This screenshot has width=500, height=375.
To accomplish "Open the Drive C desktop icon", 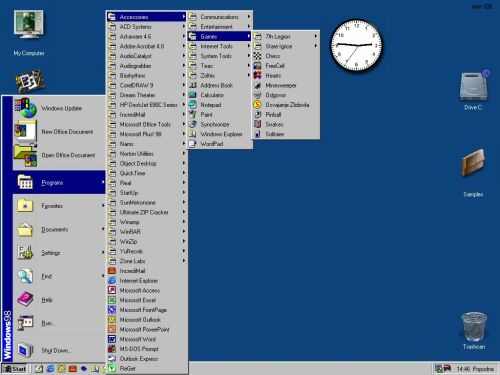I will pyautogui.click(x=473, y=89).
